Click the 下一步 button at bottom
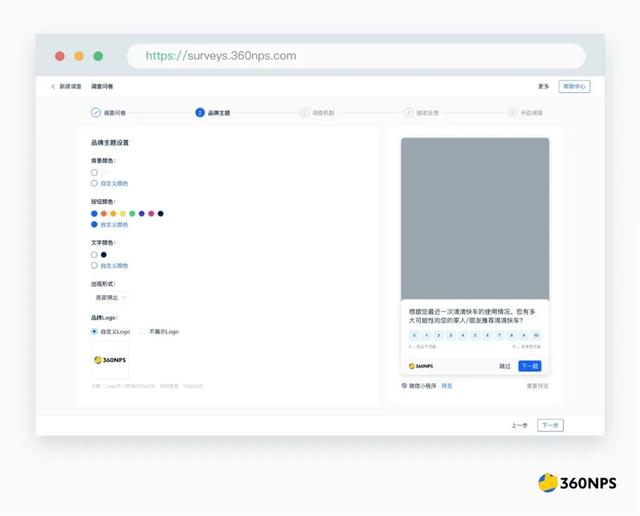Image resolution: width=640 pixels, height=516 pixels. coord(550,425)
